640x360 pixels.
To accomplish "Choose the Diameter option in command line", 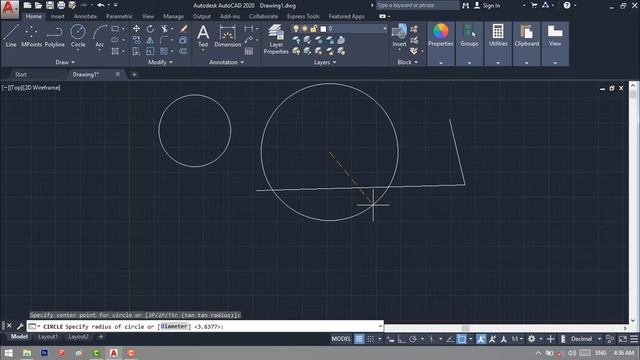I will click(x=174, y=326).
